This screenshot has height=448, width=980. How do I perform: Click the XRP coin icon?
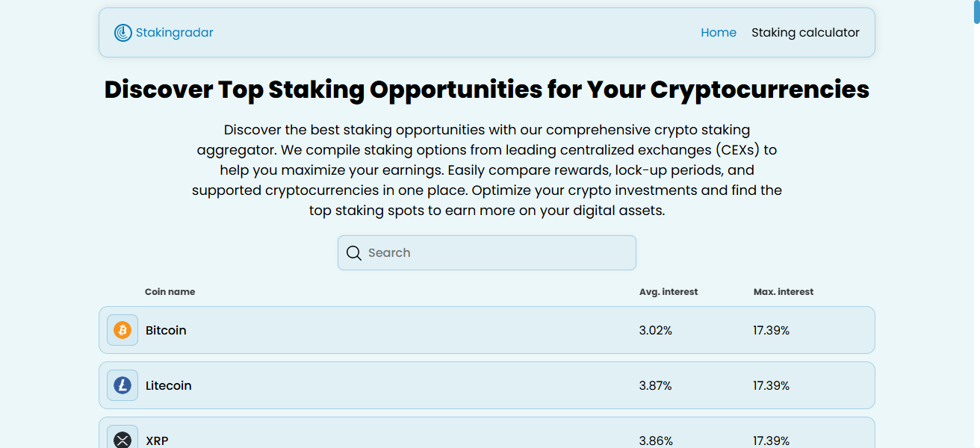click(x=122, y=440)
